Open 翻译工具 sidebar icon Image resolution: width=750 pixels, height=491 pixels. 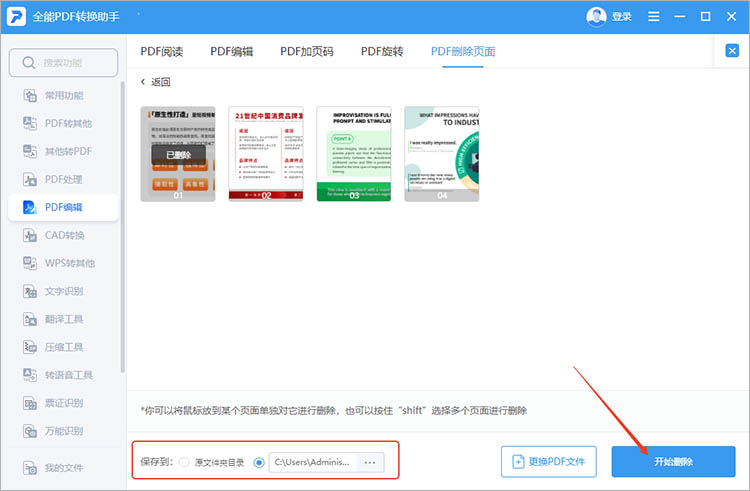coord(30,319)
